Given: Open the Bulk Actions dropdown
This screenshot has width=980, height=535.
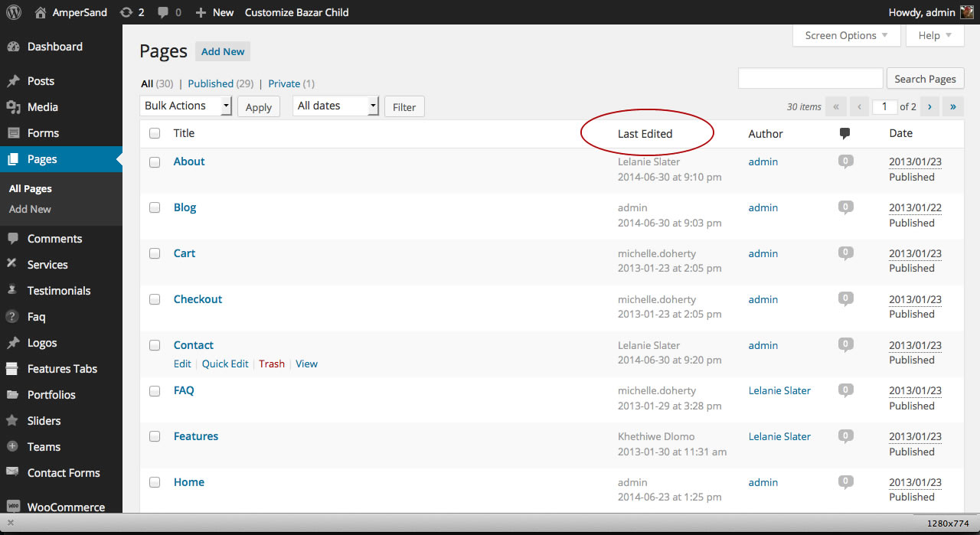Looking at the screenshot, I should pyautogui.click(x=186, y=106).
